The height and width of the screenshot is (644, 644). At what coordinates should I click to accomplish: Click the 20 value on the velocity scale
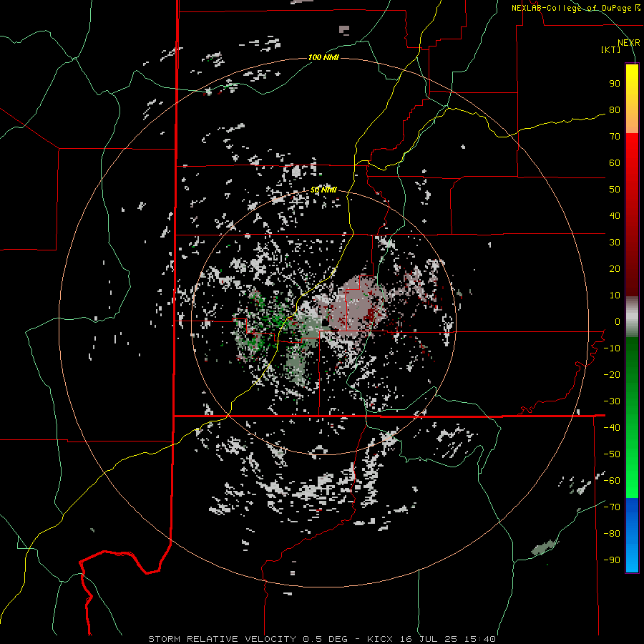coord(615,269)
